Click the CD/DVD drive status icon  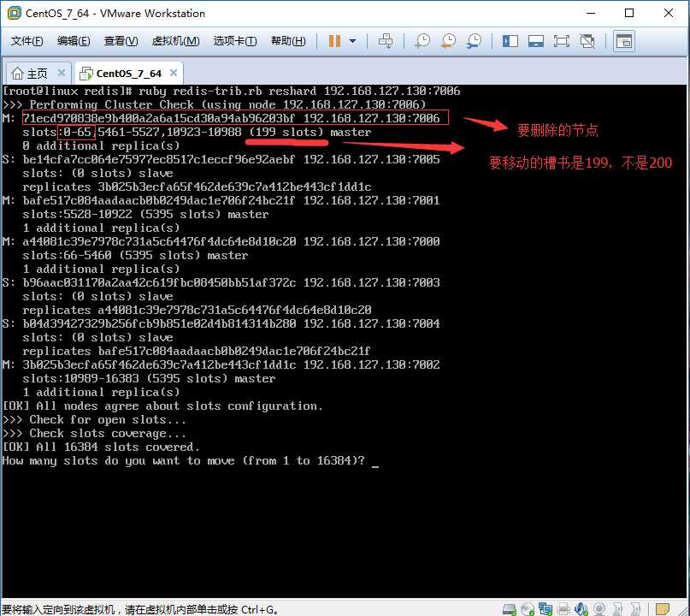528,609
